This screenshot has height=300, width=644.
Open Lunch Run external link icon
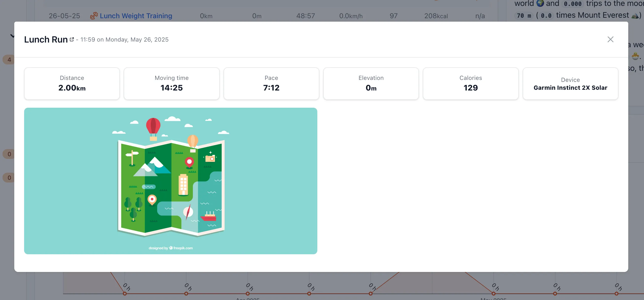[x=72, y=39]
